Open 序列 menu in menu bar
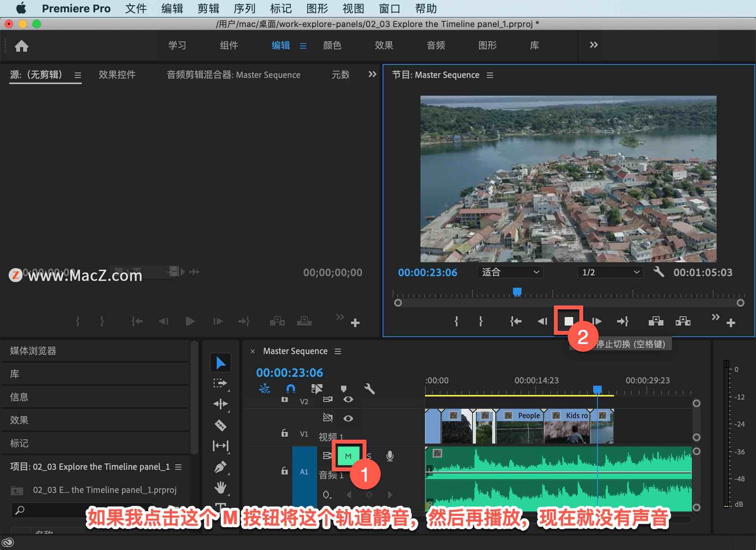Viewport: 756px width, 550px height. tap(245, 8)
